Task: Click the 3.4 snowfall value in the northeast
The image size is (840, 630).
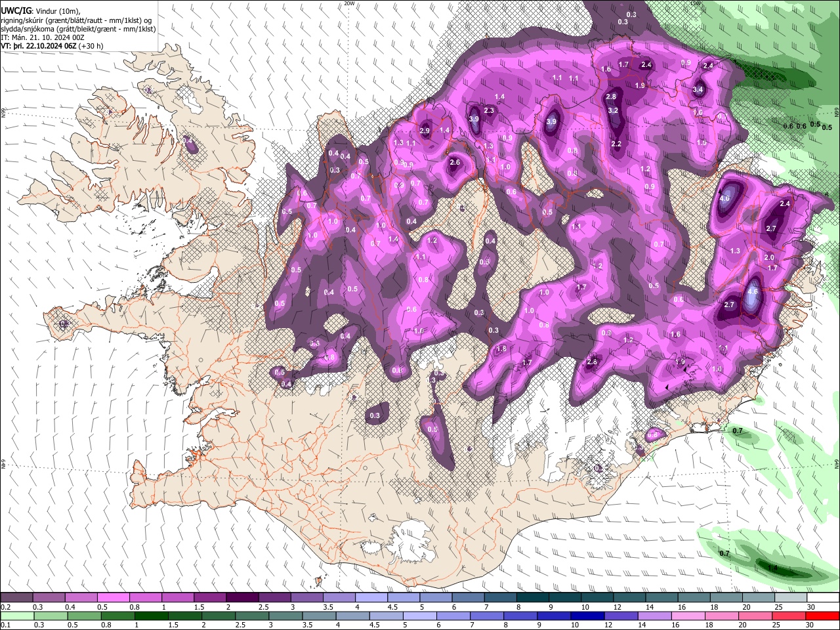Action: click(x=698, y=90)
